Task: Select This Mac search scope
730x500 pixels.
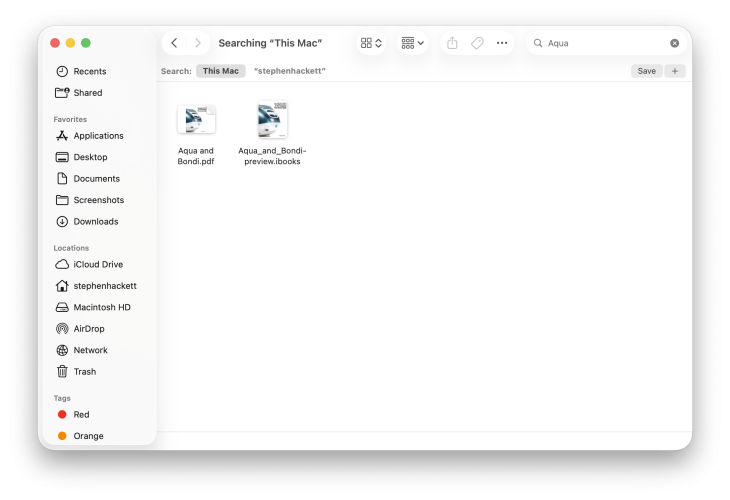Action: tap(220, 71)
